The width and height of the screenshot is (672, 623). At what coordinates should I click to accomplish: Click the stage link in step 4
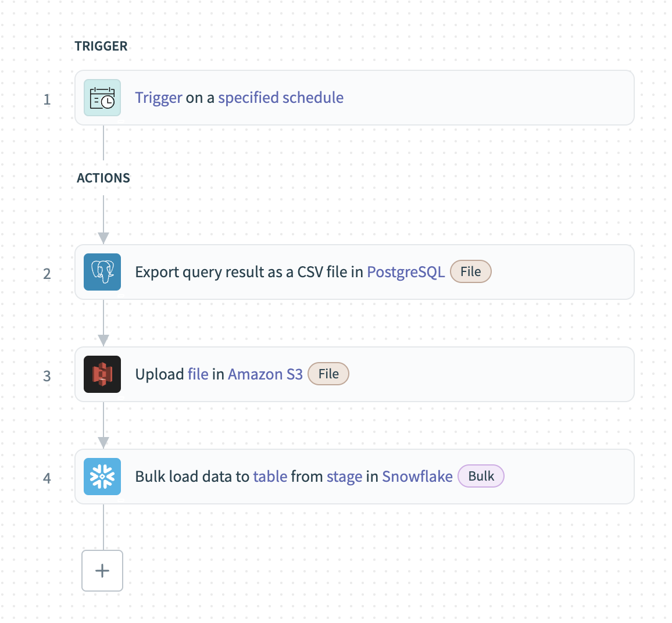(344, 476)
